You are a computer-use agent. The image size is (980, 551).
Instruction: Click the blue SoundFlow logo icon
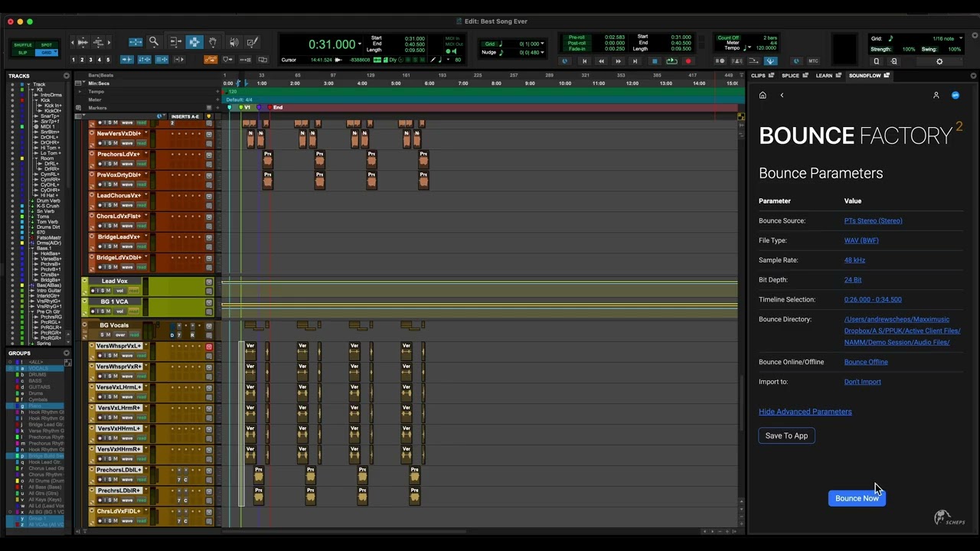955,96
